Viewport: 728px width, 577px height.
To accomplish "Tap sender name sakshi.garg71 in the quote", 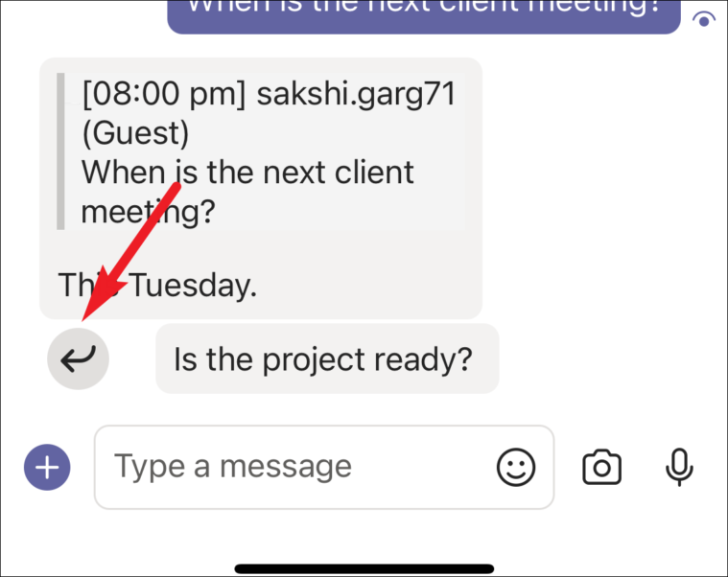I will pyautogui.click(x=357, y=94).
